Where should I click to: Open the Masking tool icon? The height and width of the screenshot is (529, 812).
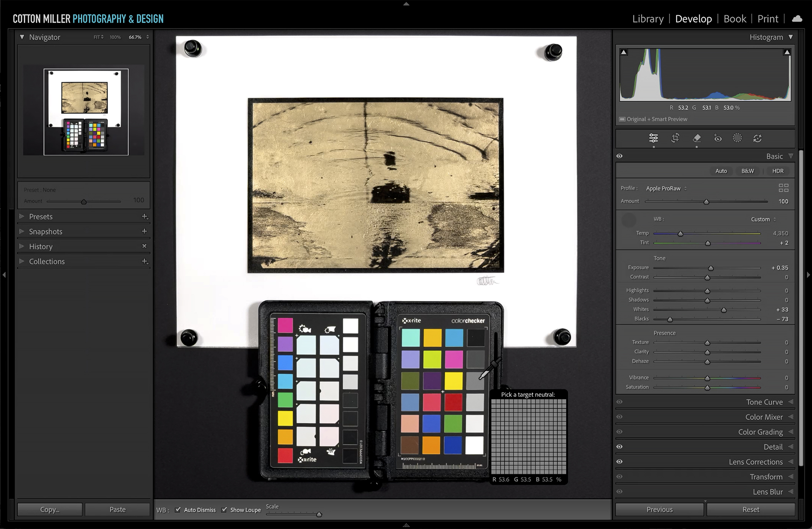(737, 138)
